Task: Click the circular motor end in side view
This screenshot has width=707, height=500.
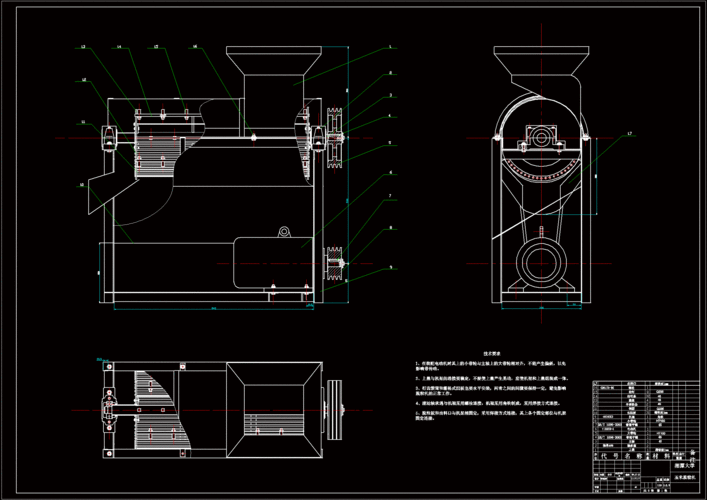Action: click(540, 265)
